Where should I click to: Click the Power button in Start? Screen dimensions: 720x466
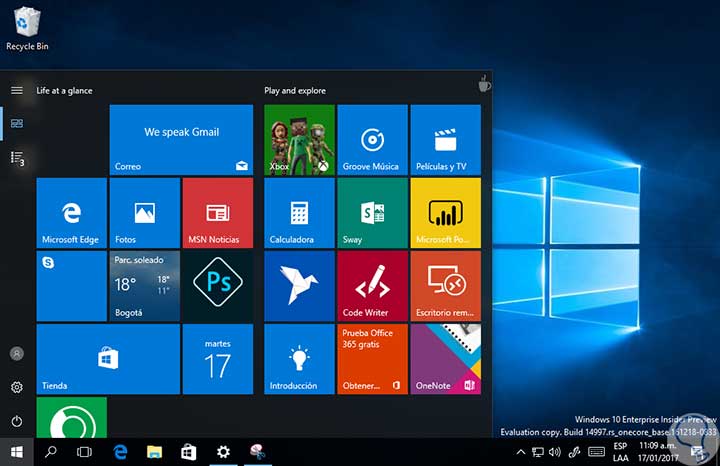coord(17,421)
